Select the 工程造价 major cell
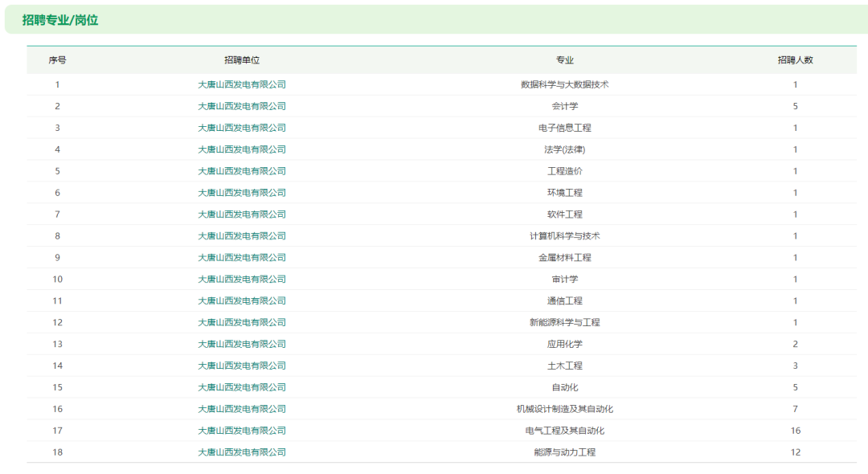 click(565, 171)
